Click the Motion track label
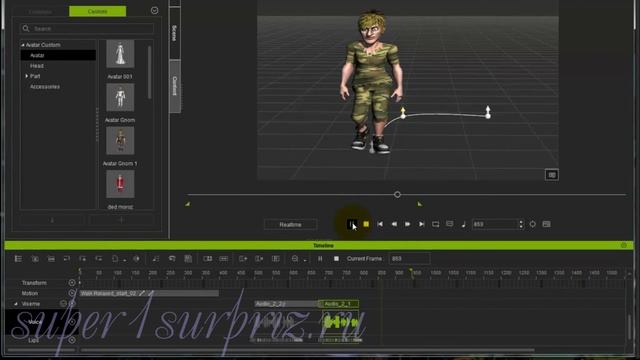640x360 pixels. [29, 293]
